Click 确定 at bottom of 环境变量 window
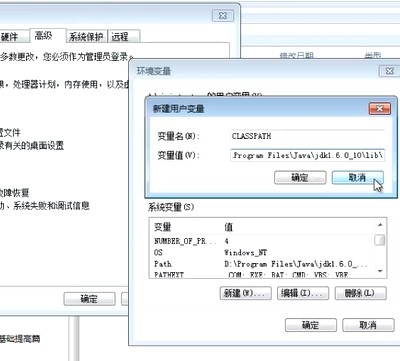400x361 pixels. click(311, 325)
